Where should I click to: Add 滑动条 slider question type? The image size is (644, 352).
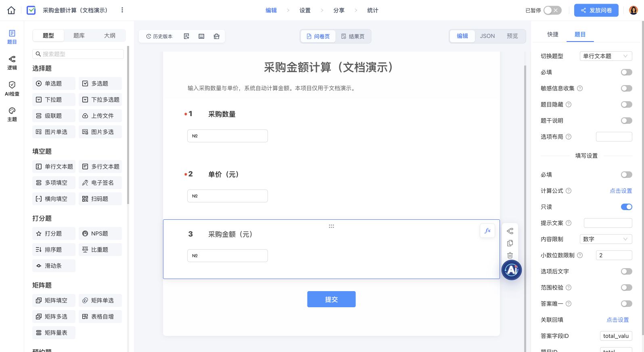pyautogui.click(x=54, y=266)
